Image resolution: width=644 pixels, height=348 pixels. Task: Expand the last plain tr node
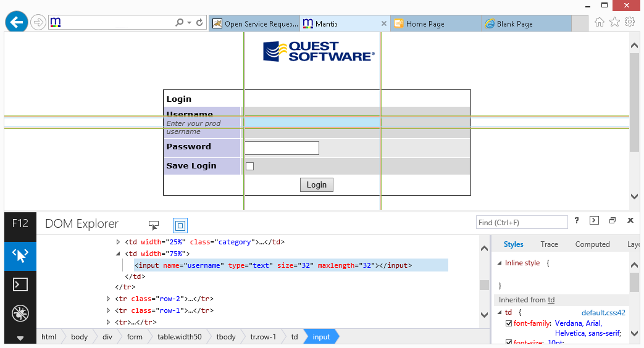[x=108, y=322]
